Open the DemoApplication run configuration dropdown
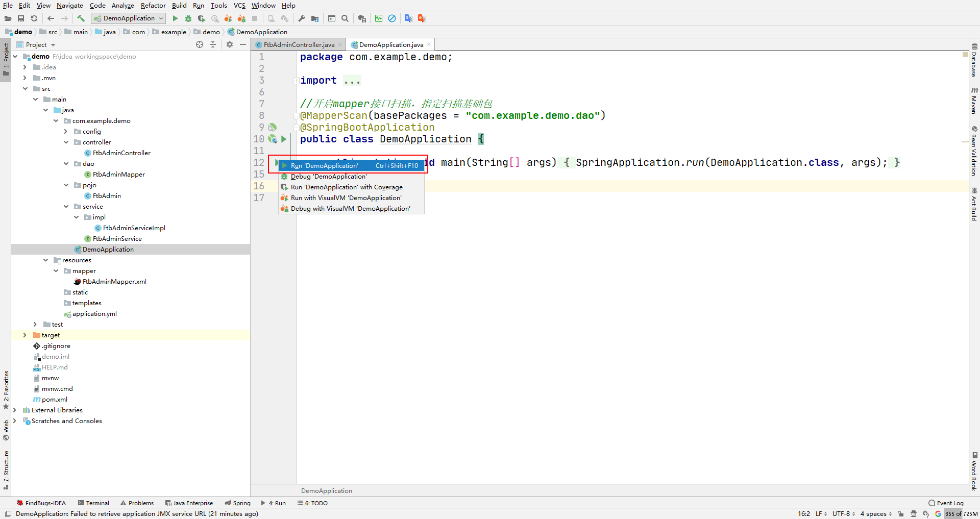Image resolution: width=980 pixels, height=519 pixels. pyautogui.click(x=128, y=18)
